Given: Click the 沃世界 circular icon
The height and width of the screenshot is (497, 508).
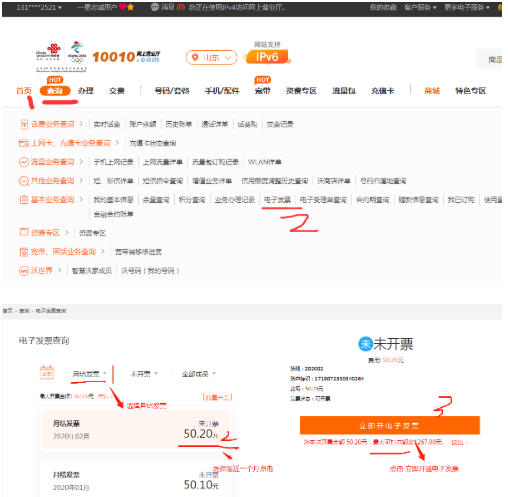Looking at the screenshot, I should (x=24, y=271).
